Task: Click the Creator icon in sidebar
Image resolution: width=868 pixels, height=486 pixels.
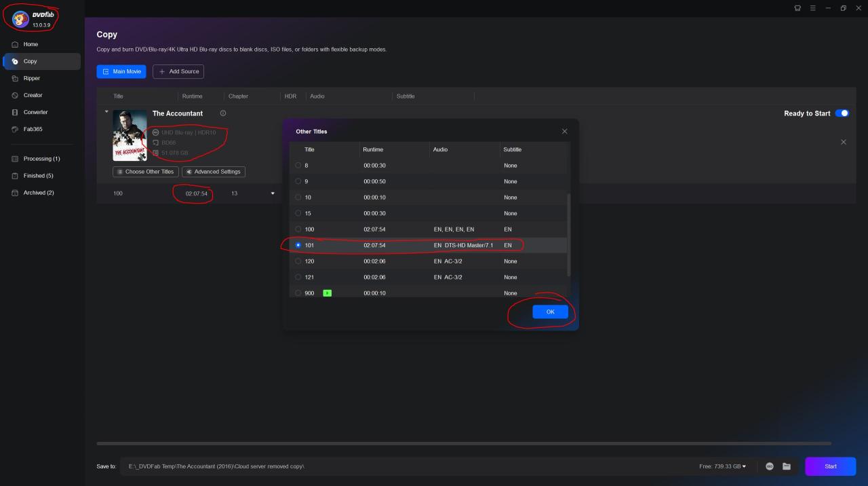Action: 15,95
